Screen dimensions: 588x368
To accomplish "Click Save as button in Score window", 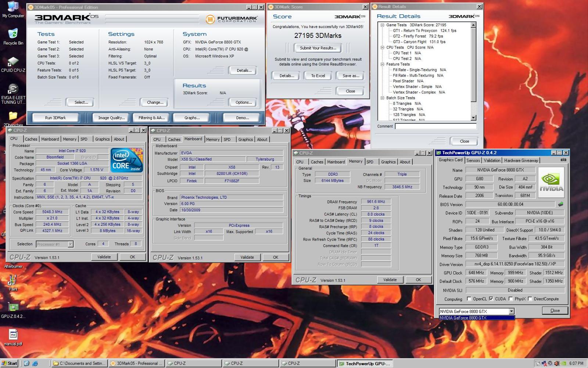I will pos(351,76).
